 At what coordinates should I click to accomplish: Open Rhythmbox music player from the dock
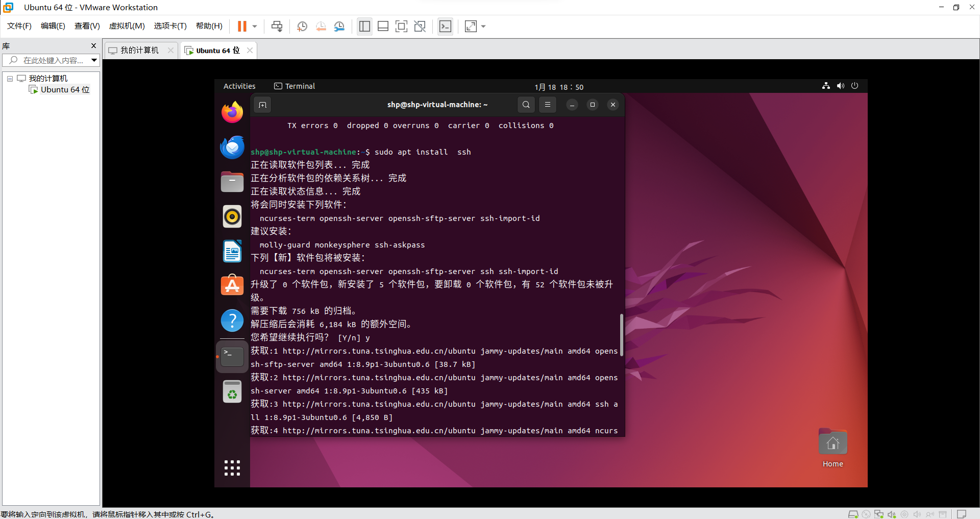pyautogui.click(x=232, y=216)
